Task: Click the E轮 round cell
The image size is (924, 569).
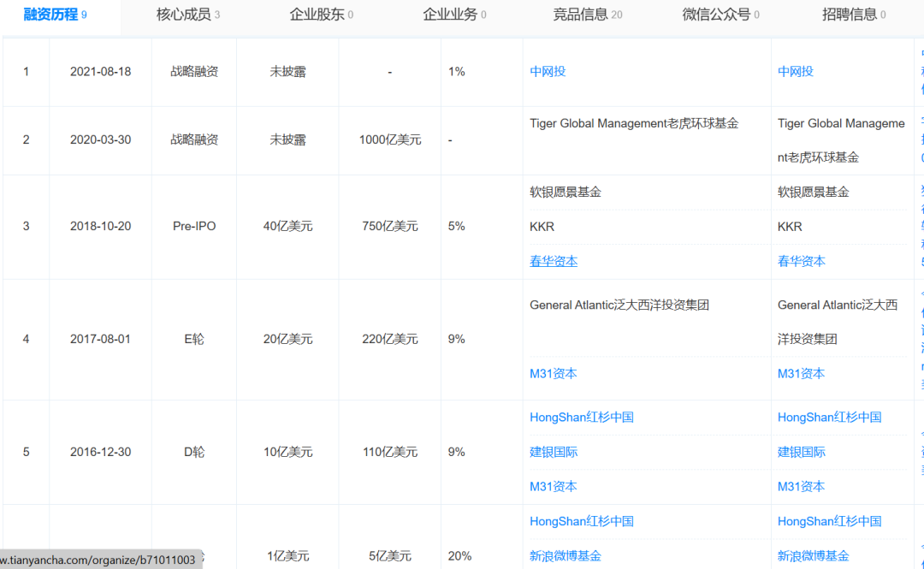Action: click(194, 339)
